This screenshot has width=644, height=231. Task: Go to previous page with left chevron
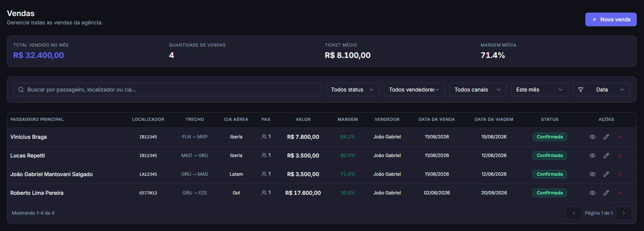(x=574, y=213)
